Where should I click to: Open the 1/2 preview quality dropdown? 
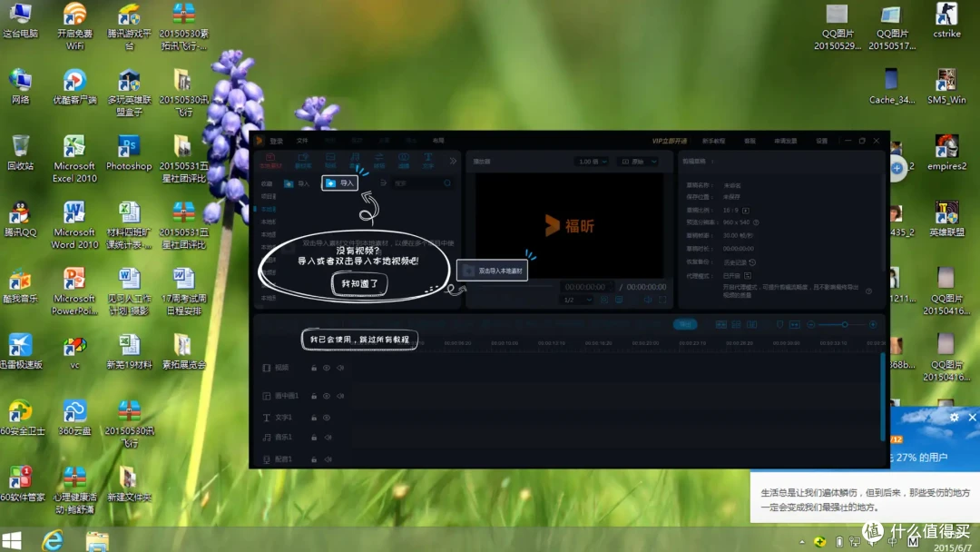(577, 301)
